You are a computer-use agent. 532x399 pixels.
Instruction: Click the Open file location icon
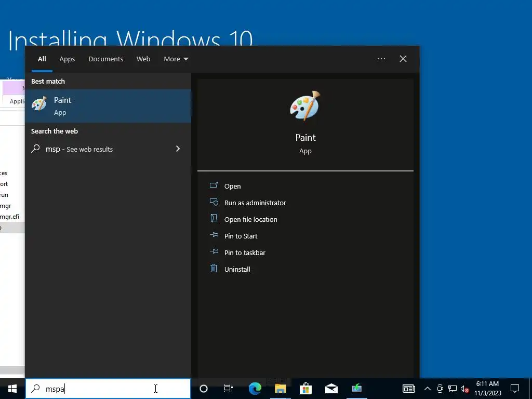point(214,218)
